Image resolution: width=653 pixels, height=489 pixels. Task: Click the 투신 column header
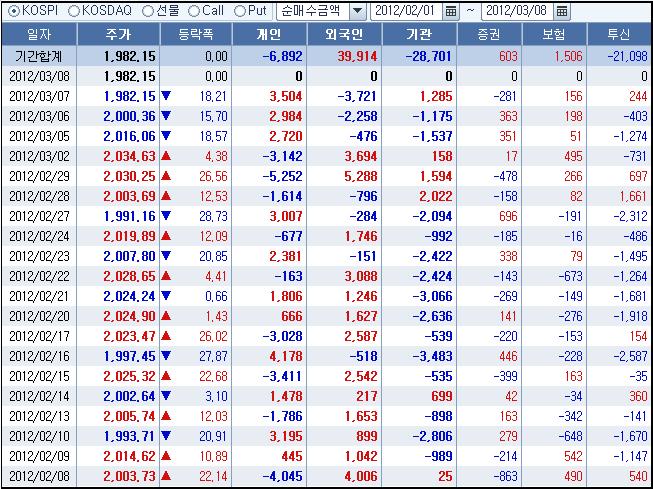pos(619,34)
